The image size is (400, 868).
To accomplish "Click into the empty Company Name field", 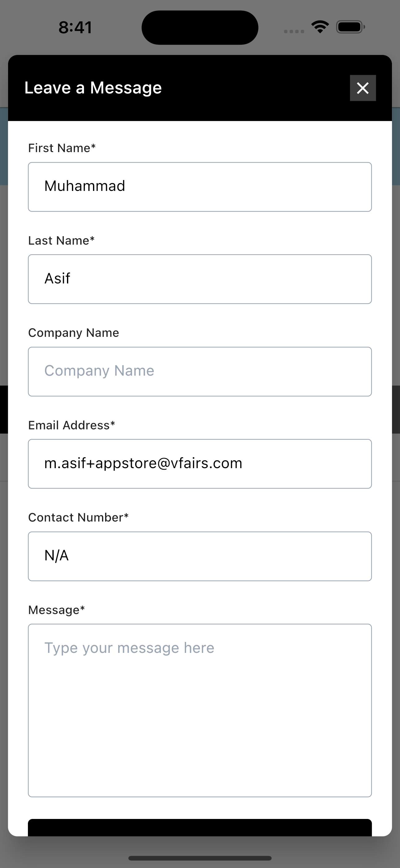I will tap(200, 371).
